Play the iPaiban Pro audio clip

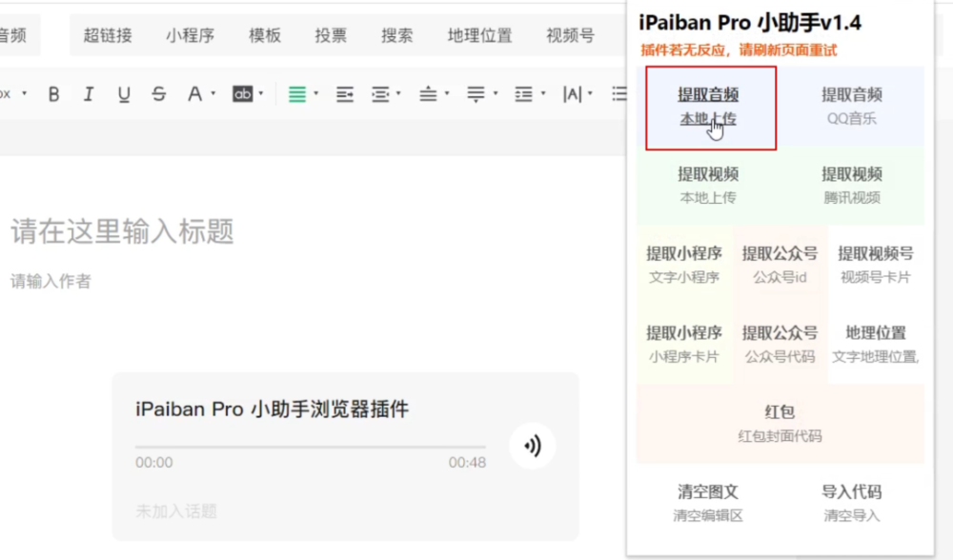533,446
